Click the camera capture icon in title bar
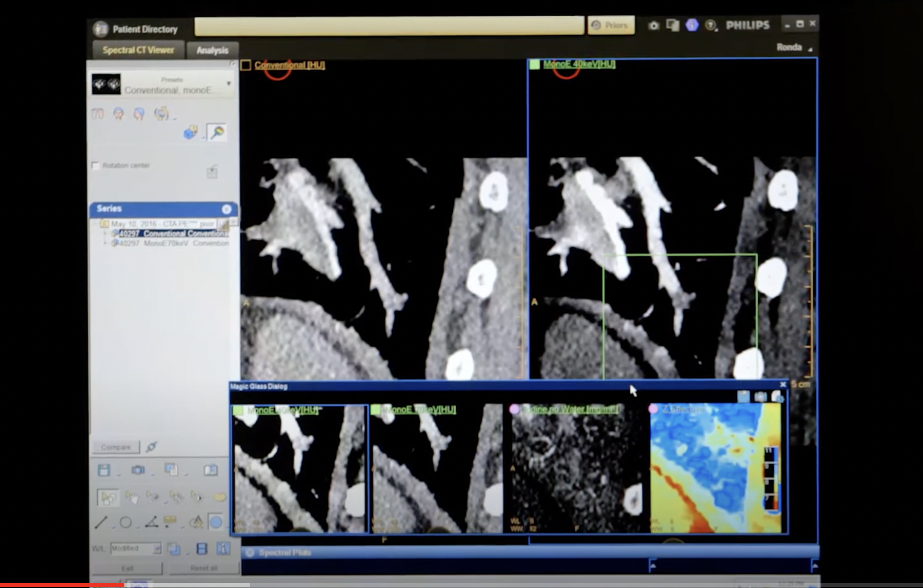Image resolution: width=923 pixels, height=588 pixels. pyautogui.click(x=654, y=25)
